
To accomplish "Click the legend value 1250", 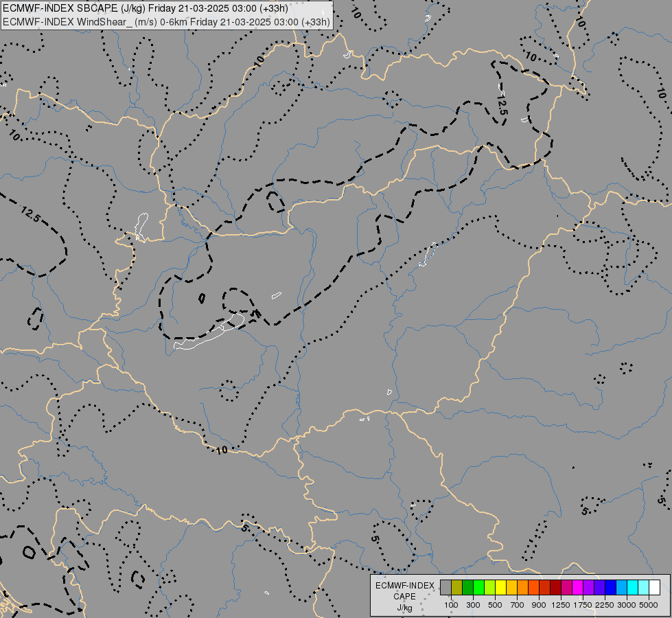I will pyautogui.click(x=561, y=605).
